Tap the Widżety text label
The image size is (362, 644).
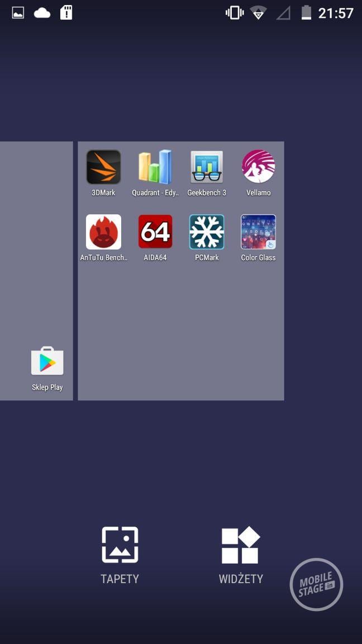[x=241, y=579]
